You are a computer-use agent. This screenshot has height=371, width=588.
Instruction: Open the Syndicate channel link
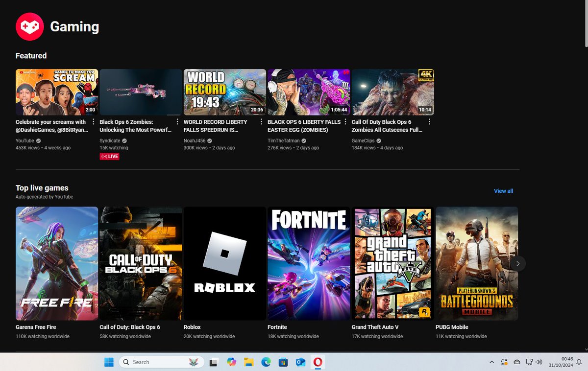110,140
